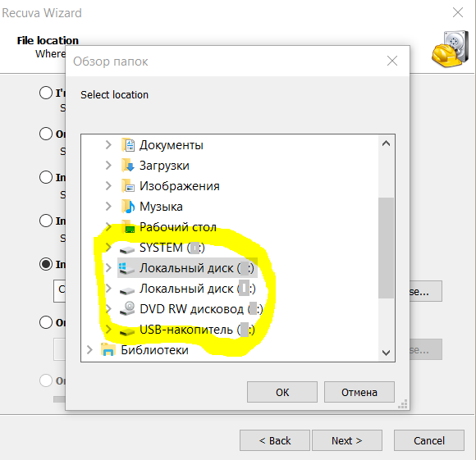476x460 pixels.
Task: Close the Recuva Wizard window
Action: coord(458,13)
